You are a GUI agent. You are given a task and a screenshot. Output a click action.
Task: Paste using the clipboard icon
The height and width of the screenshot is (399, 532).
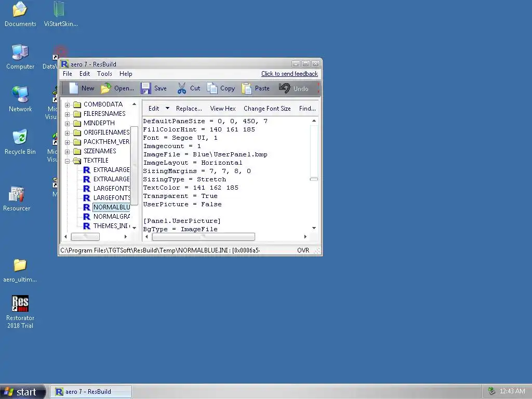(x=247, y=88)
